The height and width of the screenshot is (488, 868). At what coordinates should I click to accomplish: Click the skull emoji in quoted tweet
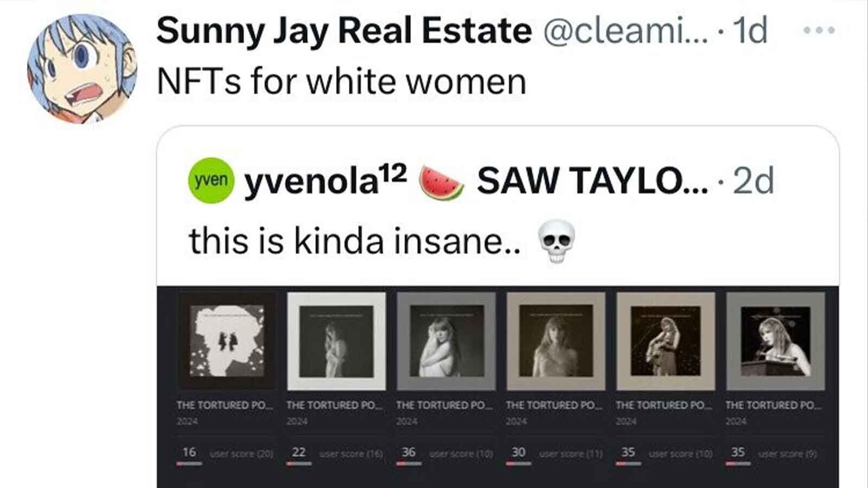click(556, 241)
